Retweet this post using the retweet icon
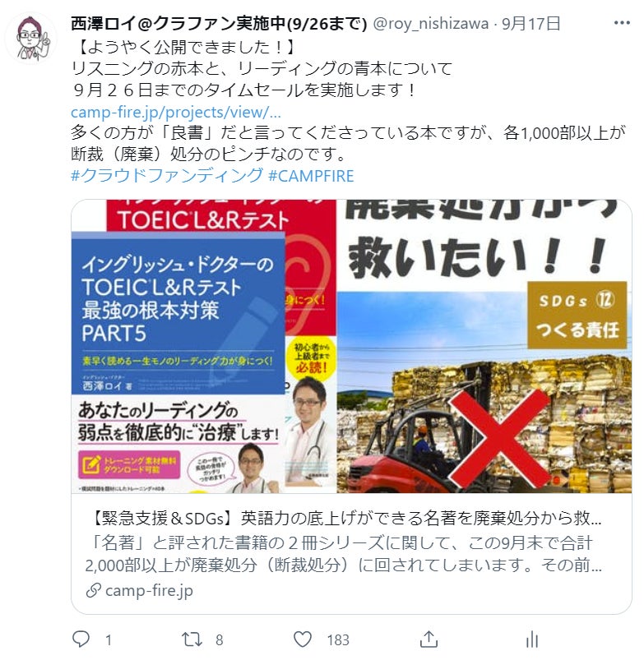 192,639
